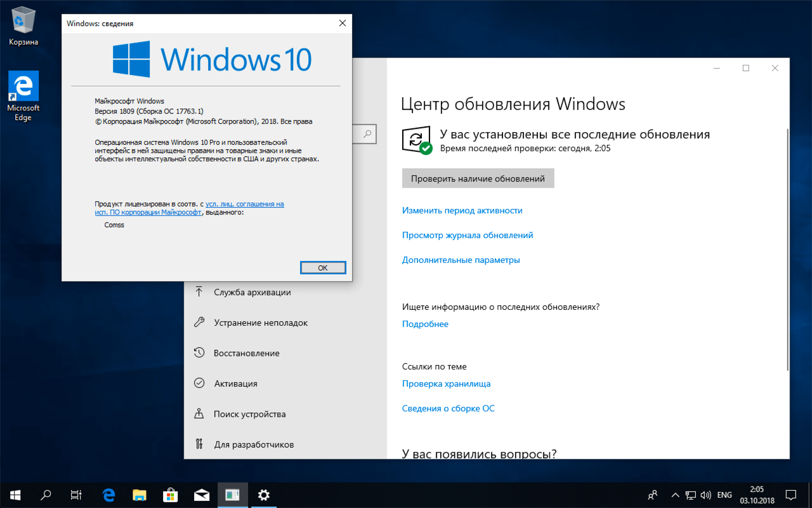Open Сведения о сборке ОС link
The width and height of the screenshot is (812, 508).
coord(449,408)
